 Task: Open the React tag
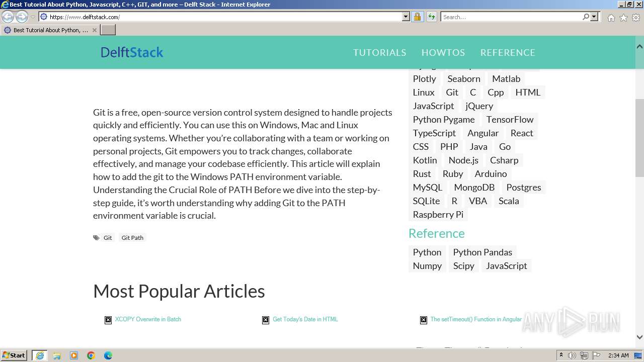click(522, 133)
